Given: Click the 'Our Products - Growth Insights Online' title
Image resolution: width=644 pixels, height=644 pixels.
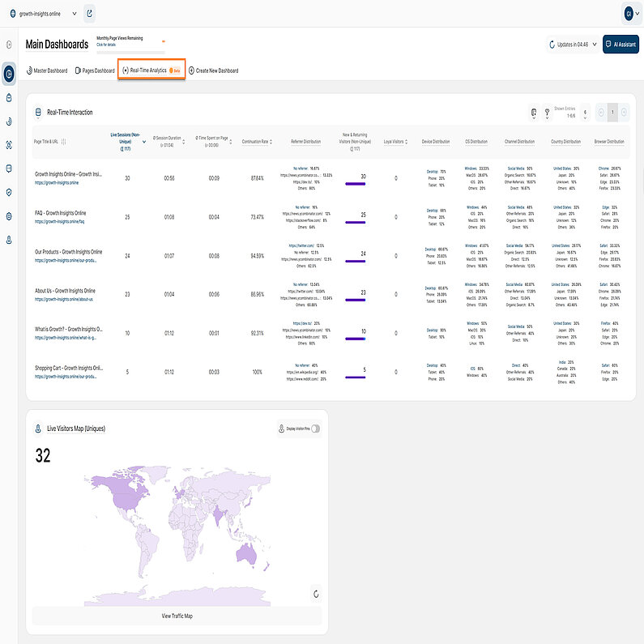Looking at the screenshot, I should click(69, 252).
